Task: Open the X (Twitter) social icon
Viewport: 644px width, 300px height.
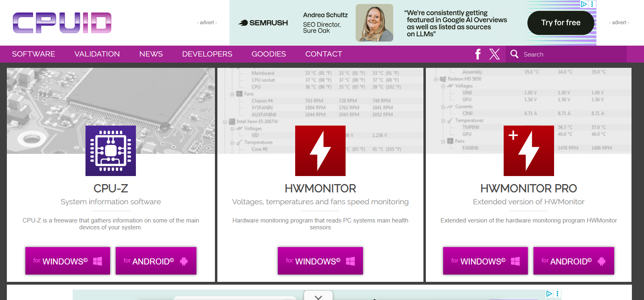Action: coord(494,54)
